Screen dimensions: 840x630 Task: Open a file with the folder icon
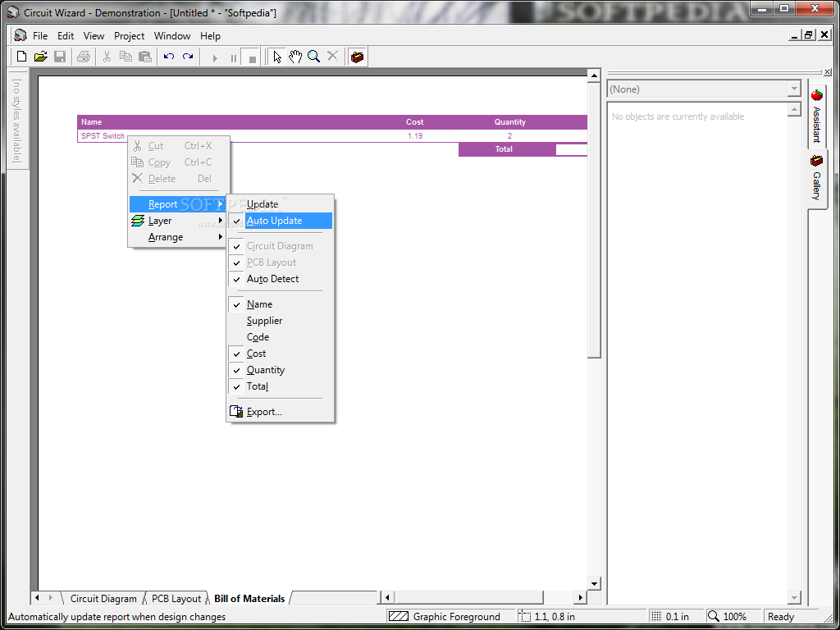[x=41, y=57]
